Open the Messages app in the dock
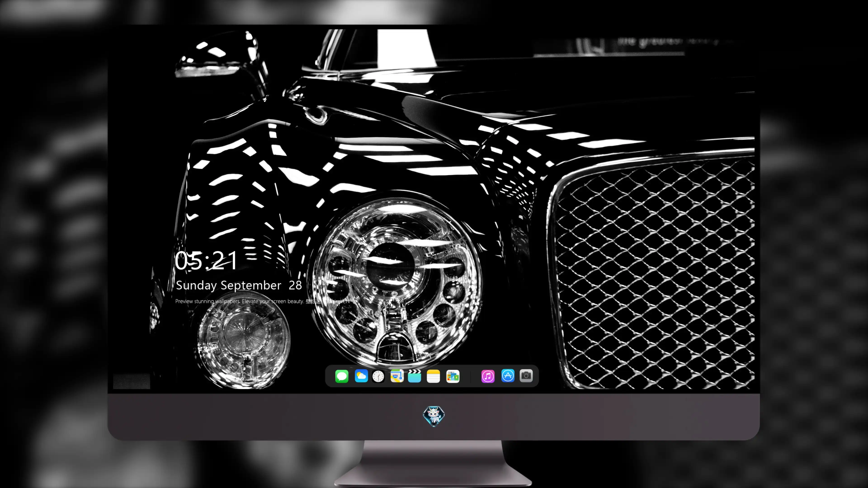The width and height of the screenshot is (868, 488). click(342, 376)
